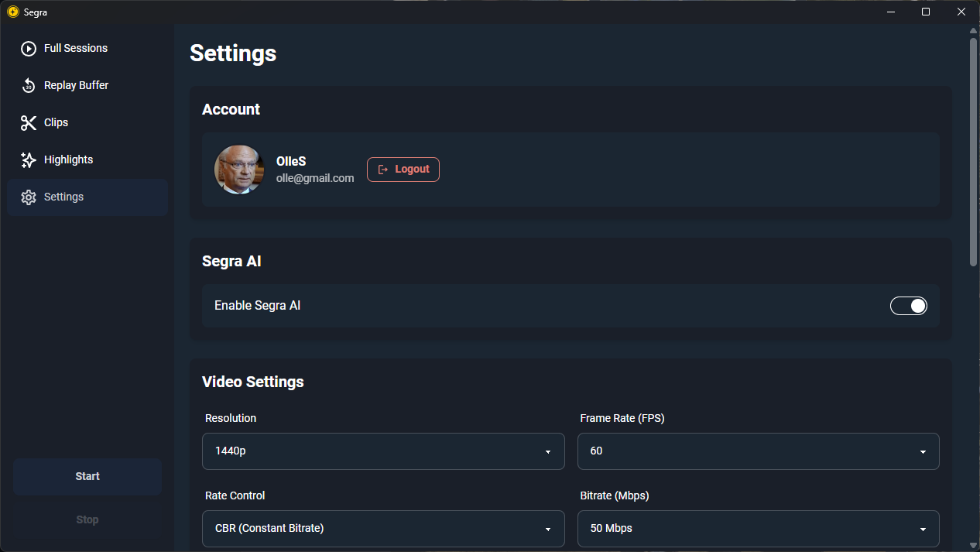Viewport: 980px width, 552px height.
Task: Click the Settings page title
Action: 233,53
